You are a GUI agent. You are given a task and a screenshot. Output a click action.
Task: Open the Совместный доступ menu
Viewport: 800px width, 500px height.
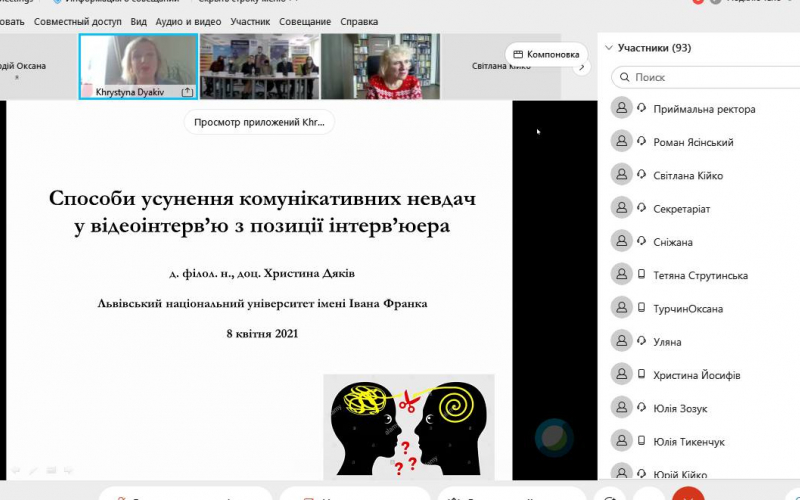[x=78, y=21]
